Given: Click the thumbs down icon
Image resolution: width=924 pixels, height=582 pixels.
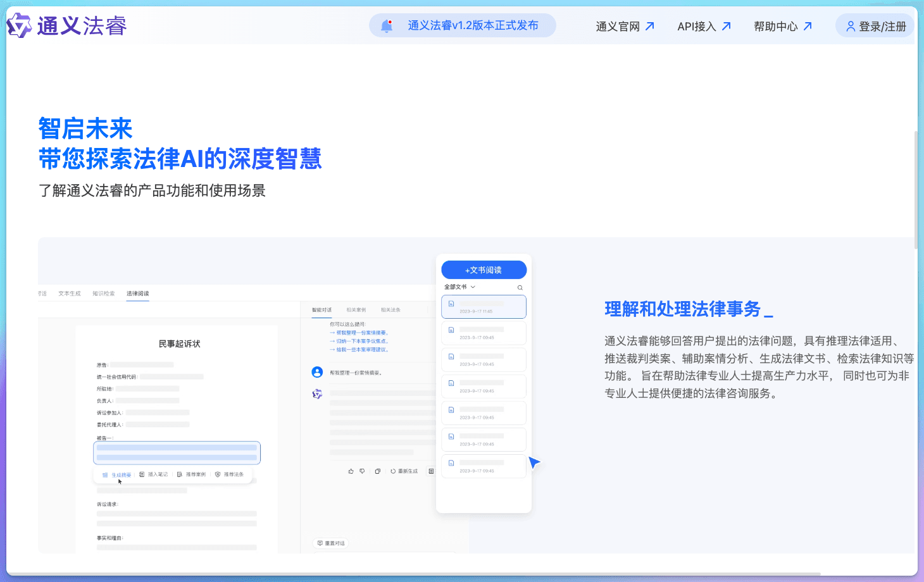Looking at the screenshot, I should tap(363, 471).
